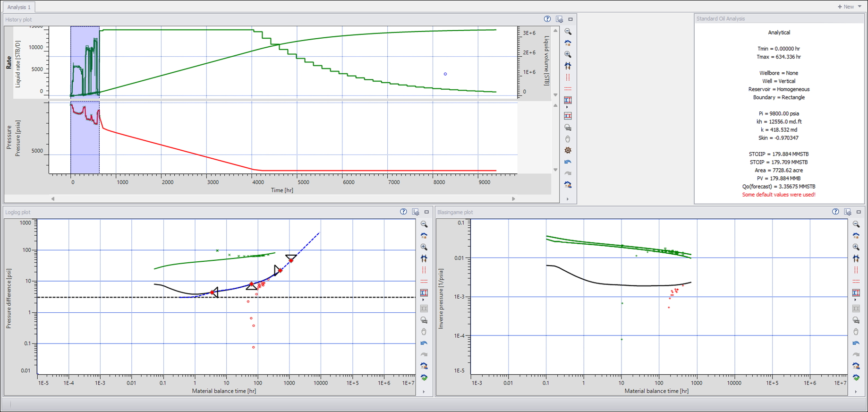Open the Loglog plot legend dropdown arrow
Viewport: 868px width, 412px height.
pos(423,300)
